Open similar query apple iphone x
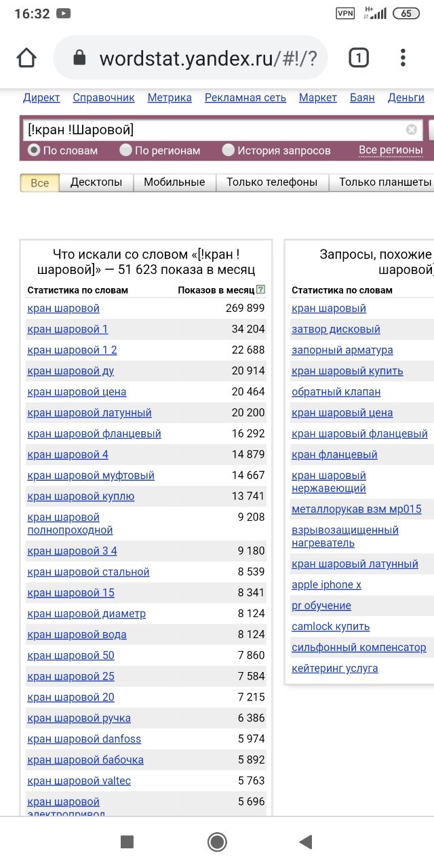This screenshot has width=434, height=868. coord(326,585)
